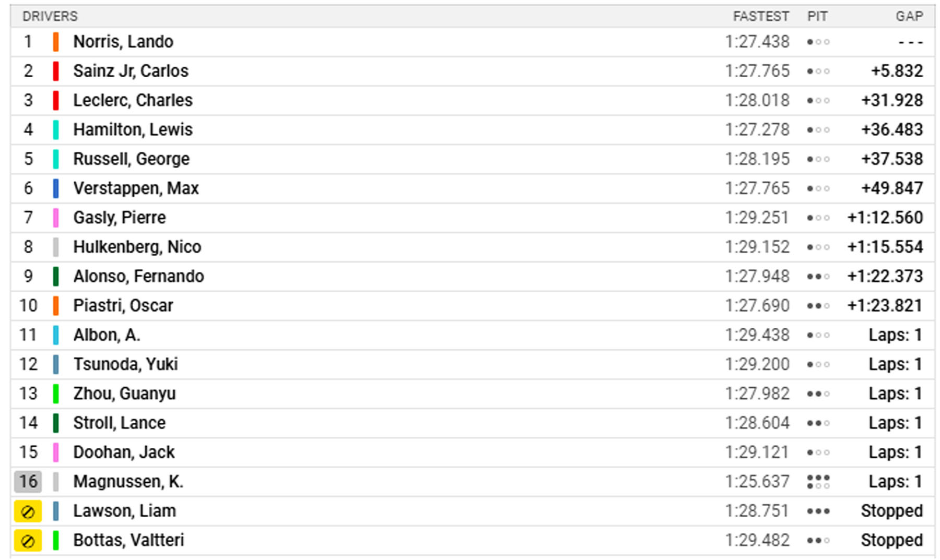Click pit stop dots for Lawson, Liam

click(818, 511)
